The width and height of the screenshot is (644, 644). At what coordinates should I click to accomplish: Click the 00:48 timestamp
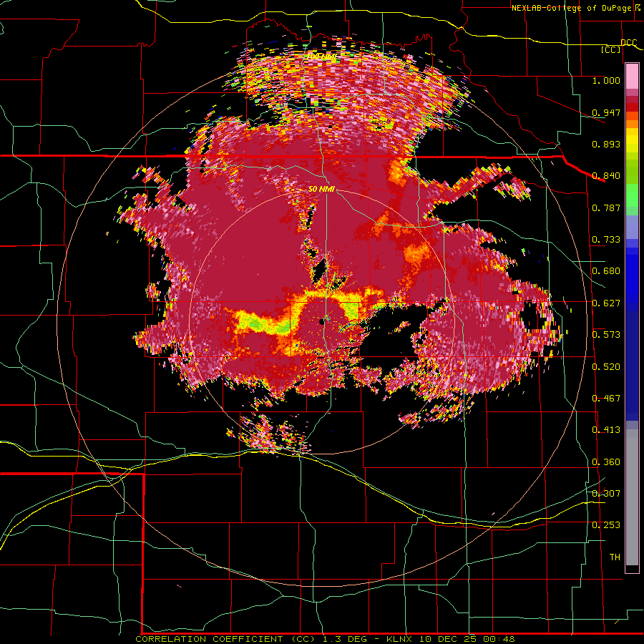click(497, 639)
